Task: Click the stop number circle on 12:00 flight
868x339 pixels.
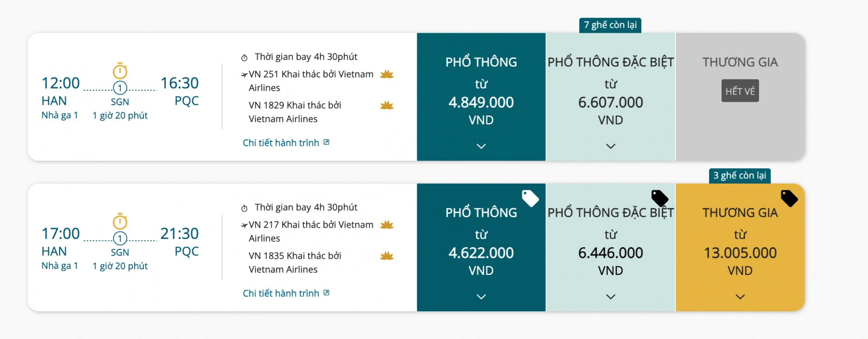Action: (x=120, y=88)
